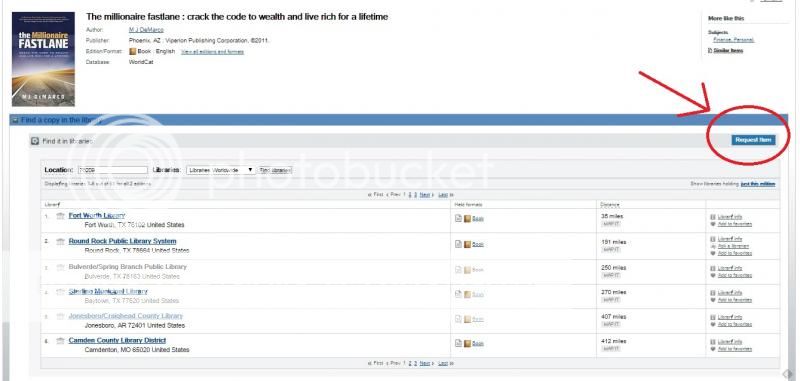Image resolution: width=800 pixels, height=381 pixels.
Task: Click the document icon in Round Rock row
Action: (x=458, y=244)
